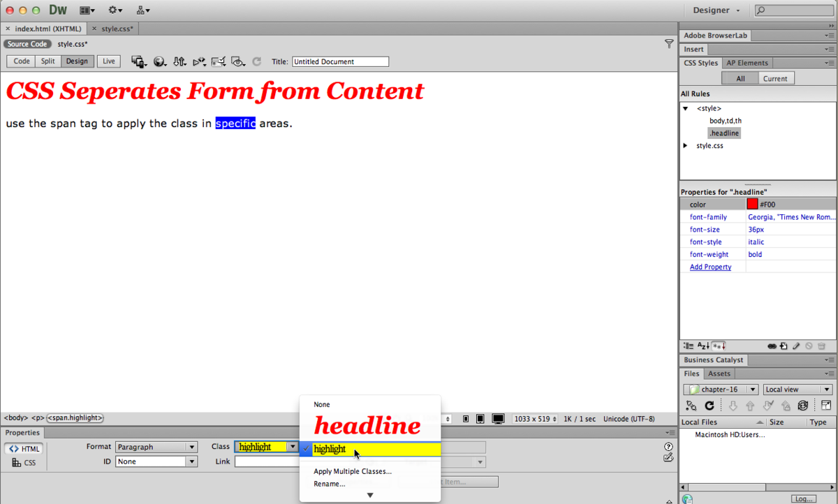Click the New CSS Rule icon
838x504 pixels.
[x=784, y=346]
